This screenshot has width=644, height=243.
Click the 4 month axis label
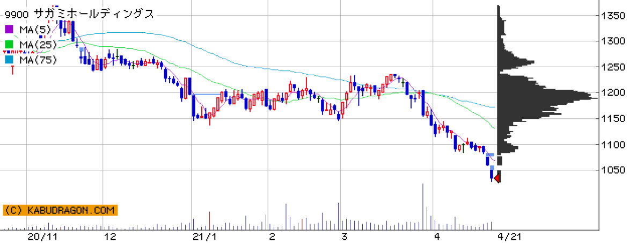coord(437,237)
